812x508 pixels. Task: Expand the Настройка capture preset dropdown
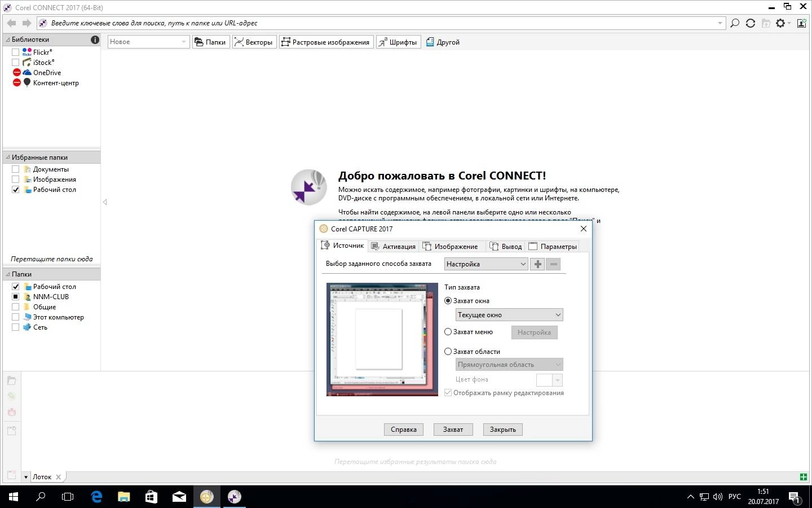486,264
